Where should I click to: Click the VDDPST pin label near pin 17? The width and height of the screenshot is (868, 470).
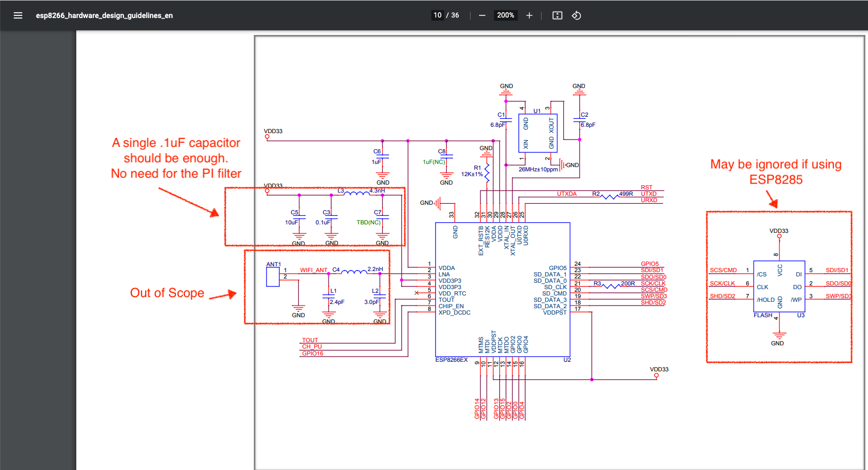pos(555,312)
